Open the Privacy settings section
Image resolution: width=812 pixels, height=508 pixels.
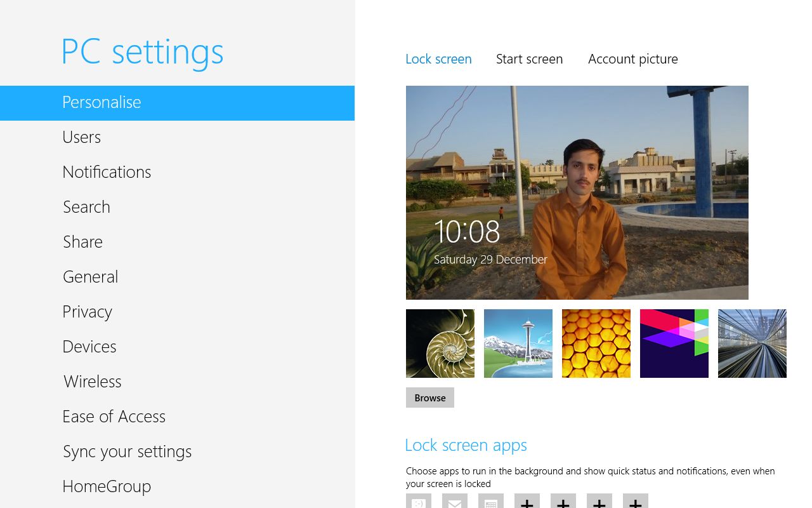point(88,312)
